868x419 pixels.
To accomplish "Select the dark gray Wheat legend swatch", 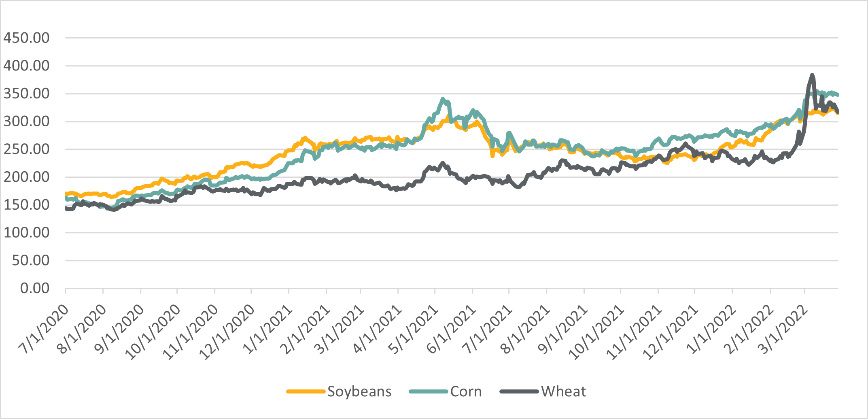I will tap(519, 392).
